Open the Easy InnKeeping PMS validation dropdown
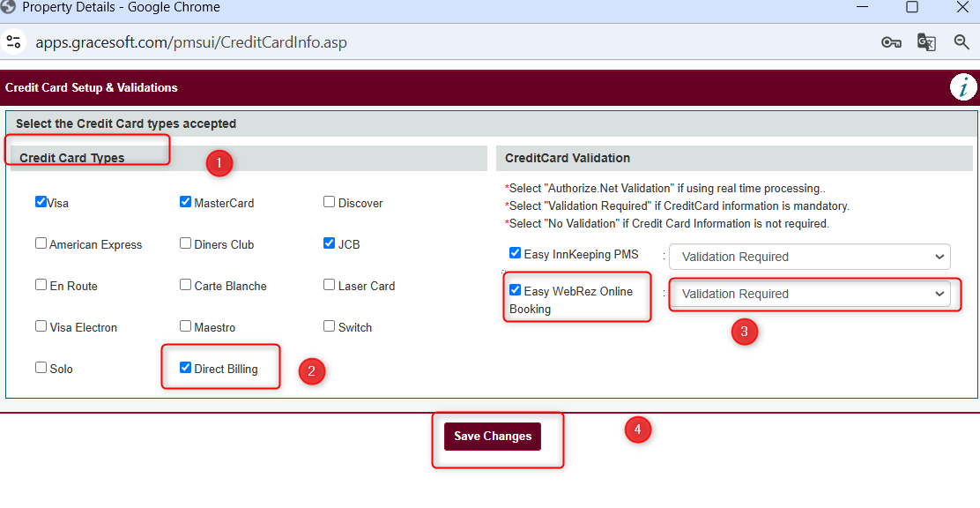 pyautogui.click(x=809, y=257)
